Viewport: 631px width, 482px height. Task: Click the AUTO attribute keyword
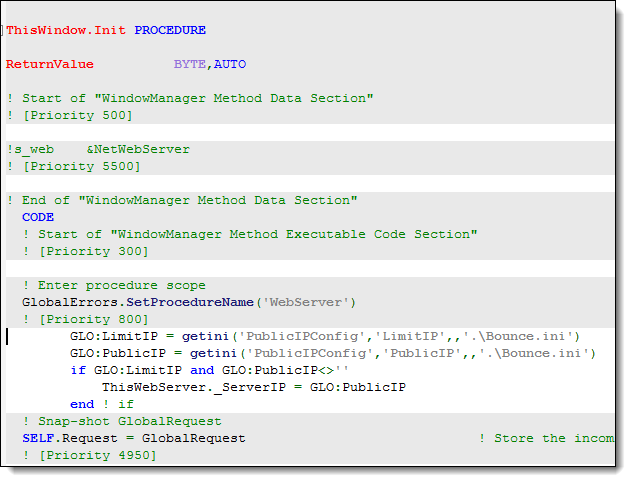(230, 64)
